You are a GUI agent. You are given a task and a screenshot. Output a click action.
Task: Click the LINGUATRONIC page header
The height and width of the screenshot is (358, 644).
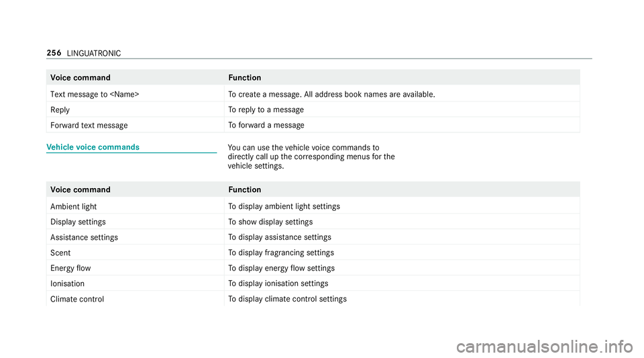pyautogui.click(x=94, y=53)
